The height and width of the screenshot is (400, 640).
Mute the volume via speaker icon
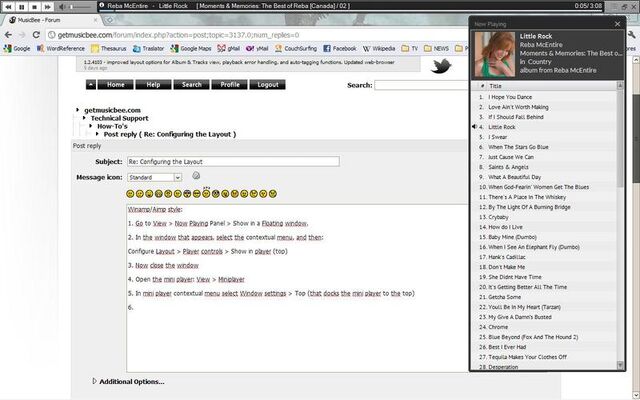[x=62, y=7]
